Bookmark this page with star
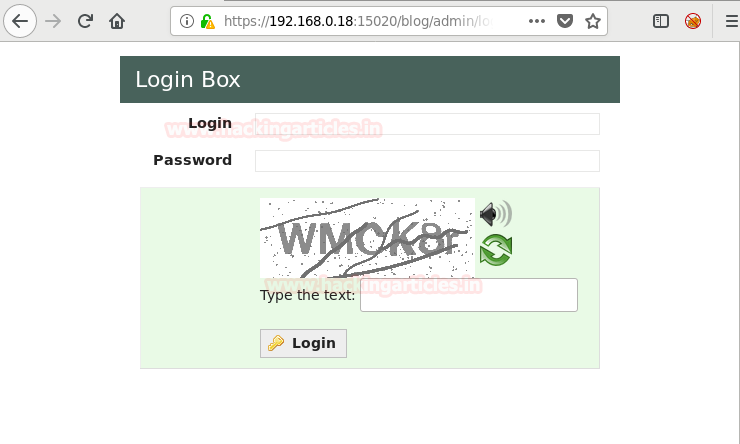 [592, 21]
